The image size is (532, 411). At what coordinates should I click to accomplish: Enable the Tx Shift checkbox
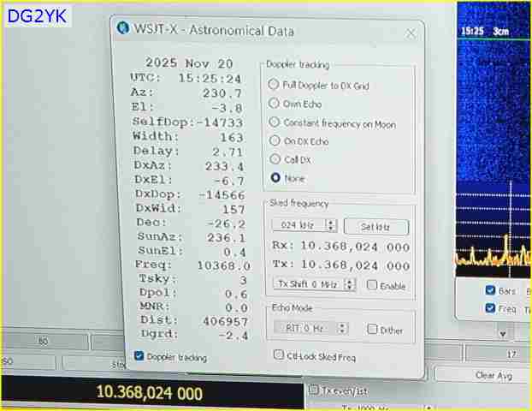pyautogui.click(x=372, y=285)
